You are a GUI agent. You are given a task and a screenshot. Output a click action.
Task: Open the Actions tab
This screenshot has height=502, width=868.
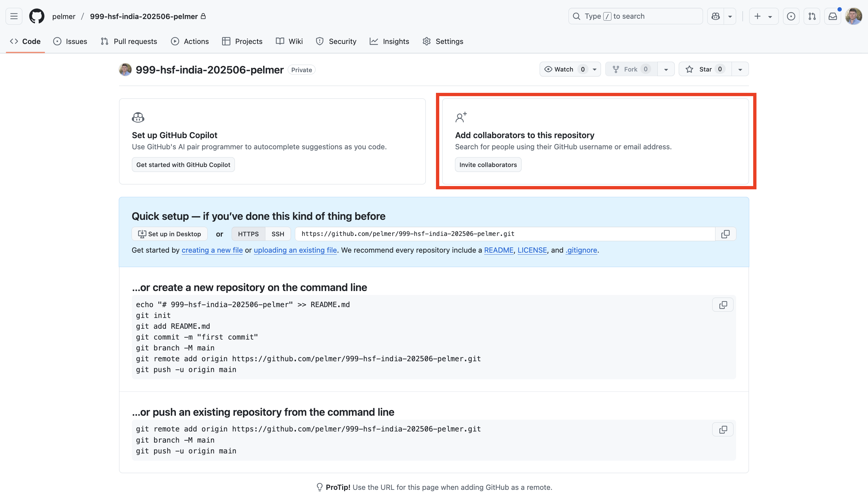[190, 41]
